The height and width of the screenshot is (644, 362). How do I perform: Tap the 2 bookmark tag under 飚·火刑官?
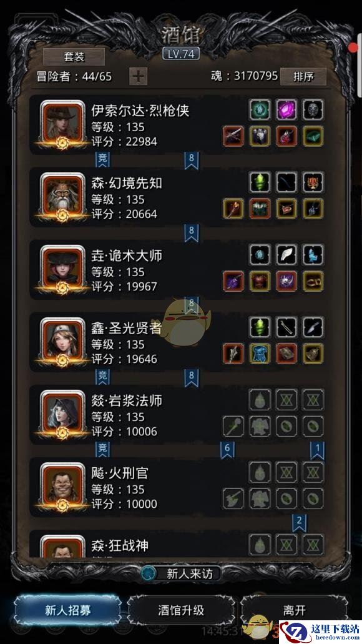click(299, 522)
